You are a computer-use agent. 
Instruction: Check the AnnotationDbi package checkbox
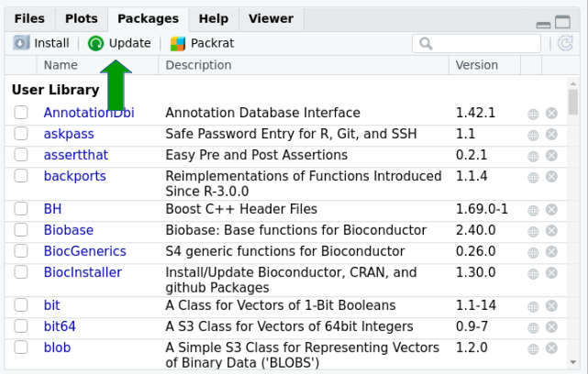[x=21, y=112]
